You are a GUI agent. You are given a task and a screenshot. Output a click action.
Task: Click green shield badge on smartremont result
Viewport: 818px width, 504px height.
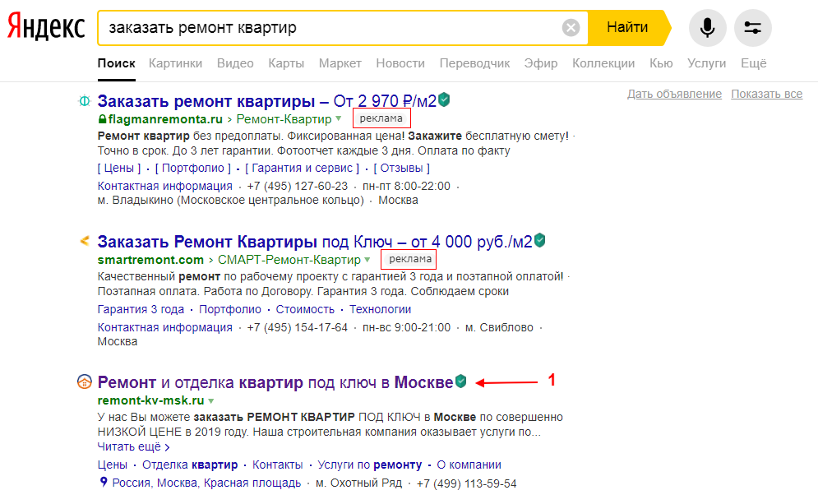click(539, 241)
